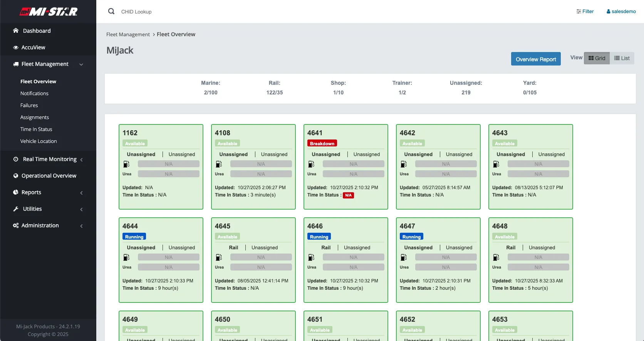The width and height of the screenshot is (644, 341).
Task: Click the Breakdown badge on card 4641
Action: (x=322, y=143)
